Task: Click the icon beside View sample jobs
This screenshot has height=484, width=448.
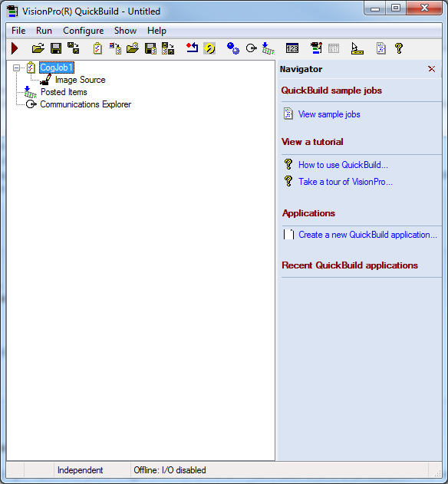Action: click(x=288, y=114)
